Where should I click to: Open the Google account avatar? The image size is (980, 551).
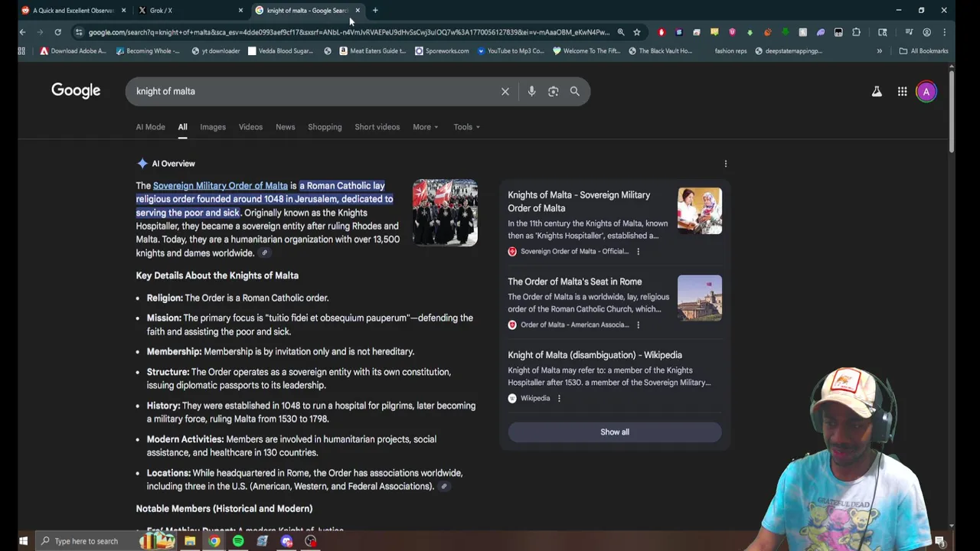pos(926,91)
